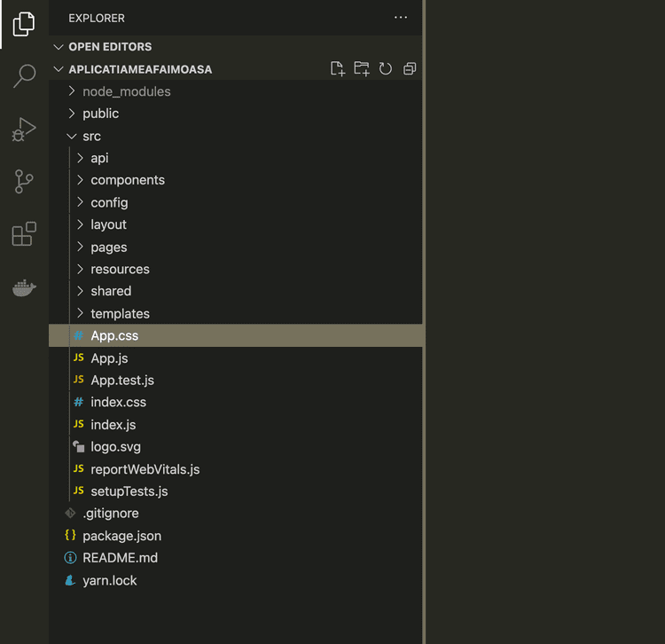Collapse the src folder
This screenshot has width=665, height=644.
pos(91,137)
